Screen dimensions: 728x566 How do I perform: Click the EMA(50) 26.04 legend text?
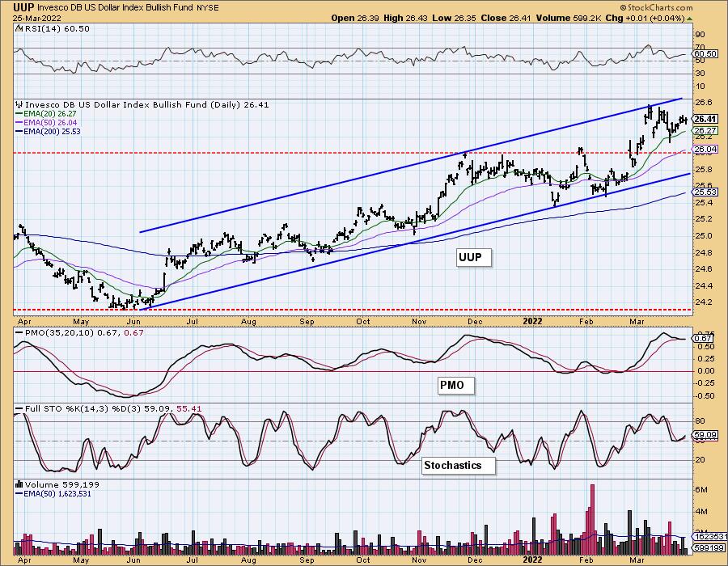[50, 122]
